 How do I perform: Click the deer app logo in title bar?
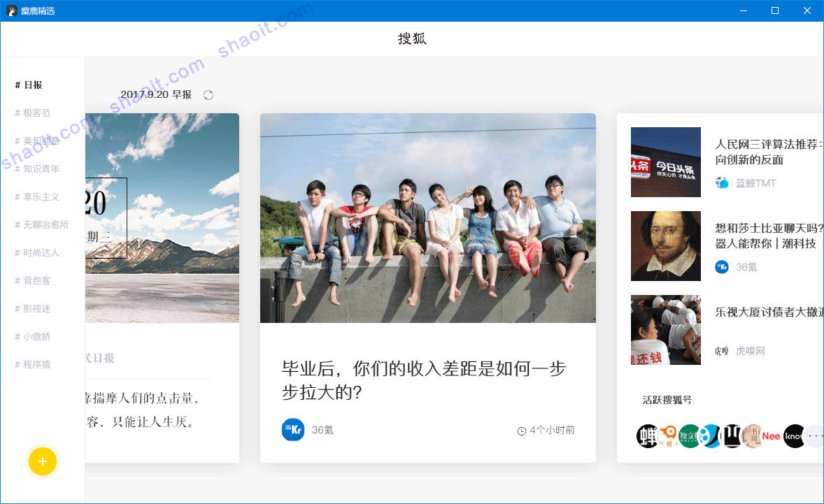click(x=12, y=10)
